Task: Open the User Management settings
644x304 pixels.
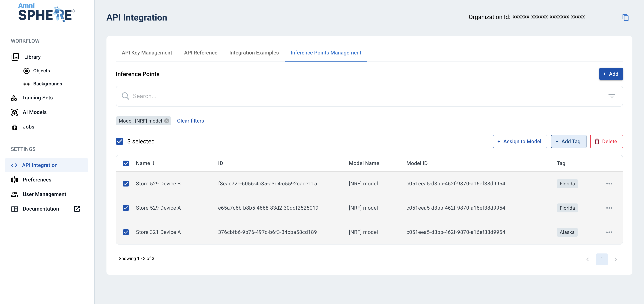Action: pyautogui.click(x=44, y=194)
